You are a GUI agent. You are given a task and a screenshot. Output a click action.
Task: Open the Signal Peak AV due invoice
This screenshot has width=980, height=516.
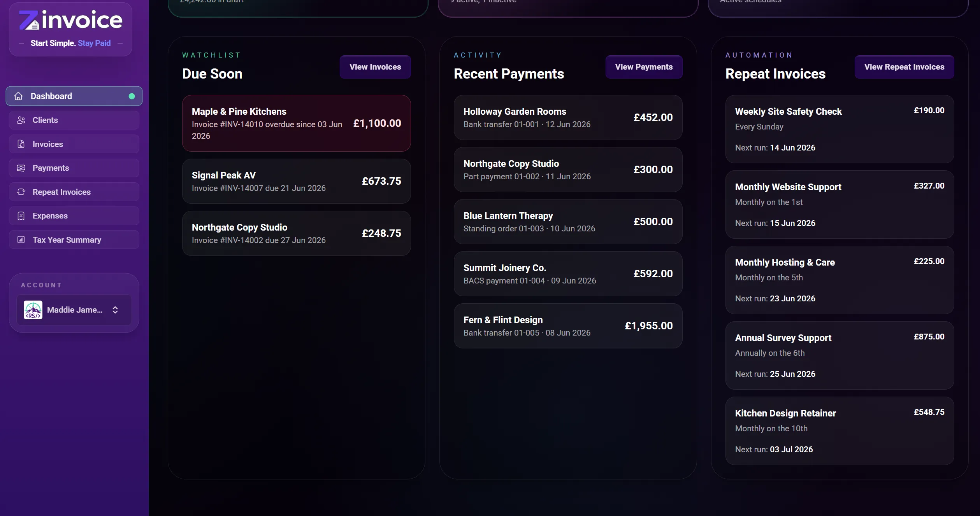pyautogui.click(x=297, y=181)
